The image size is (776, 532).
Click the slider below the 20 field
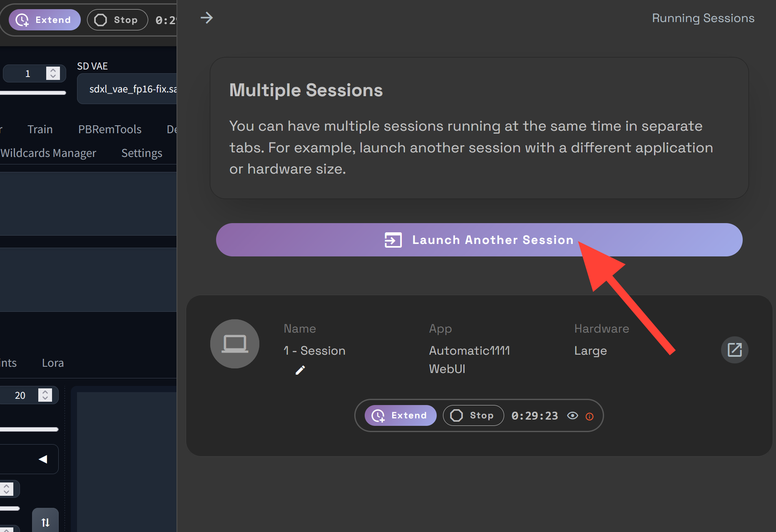[x=29, y=429]
